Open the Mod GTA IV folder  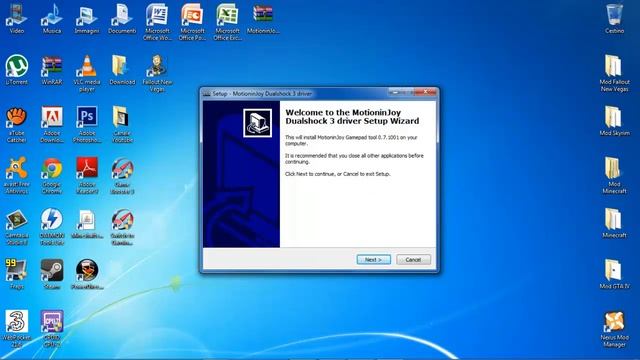[x=614, y=275]
